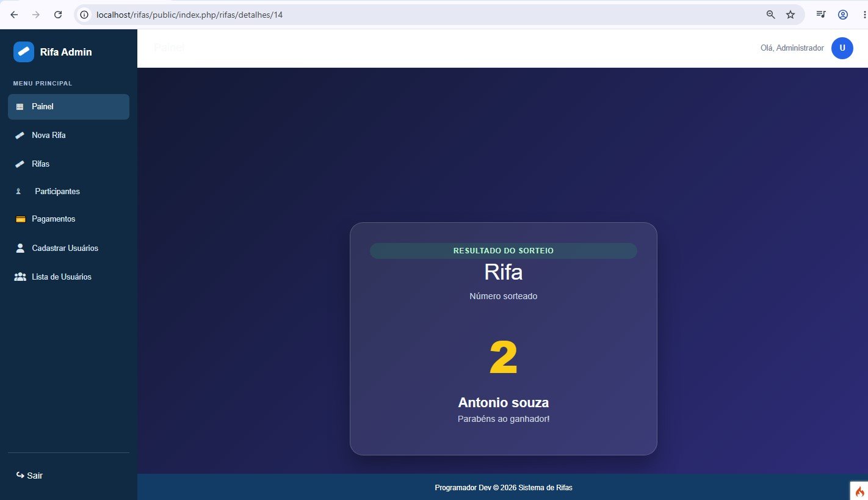Click the MENU PRINCIPAL section label

[x=43, y=83]
